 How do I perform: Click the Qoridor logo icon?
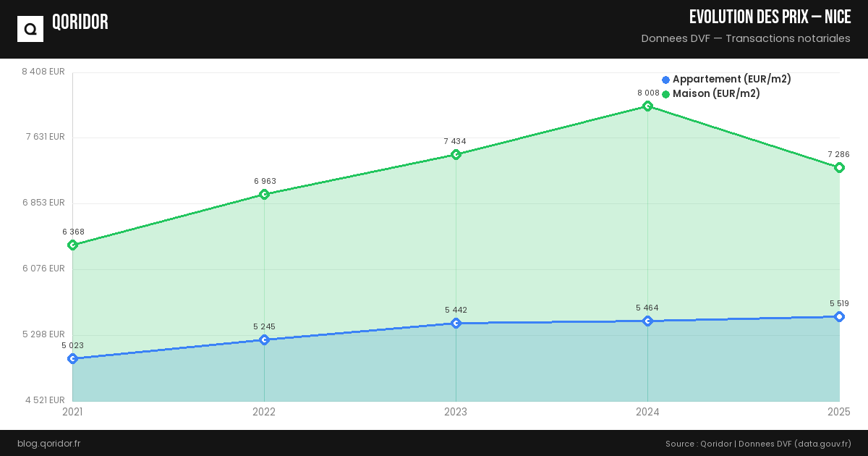30,29
